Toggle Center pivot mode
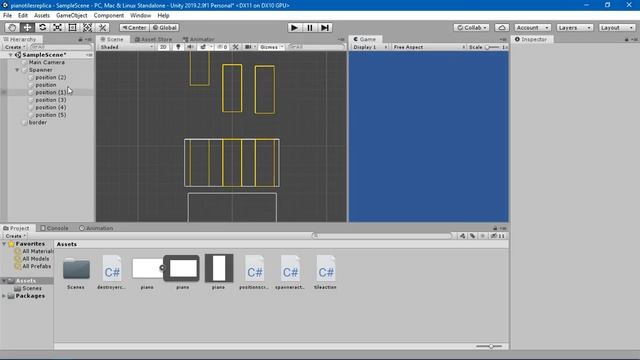This screenshot has width=640, height=360. coord(135,27)
